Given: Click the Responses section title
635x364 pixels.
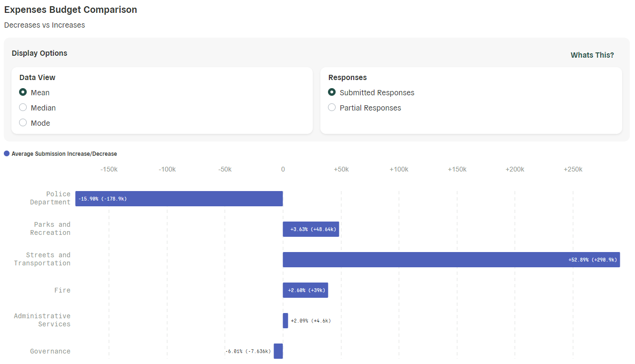Looking at the screenshot, I should pyautogui.click(x=348, y=78).
